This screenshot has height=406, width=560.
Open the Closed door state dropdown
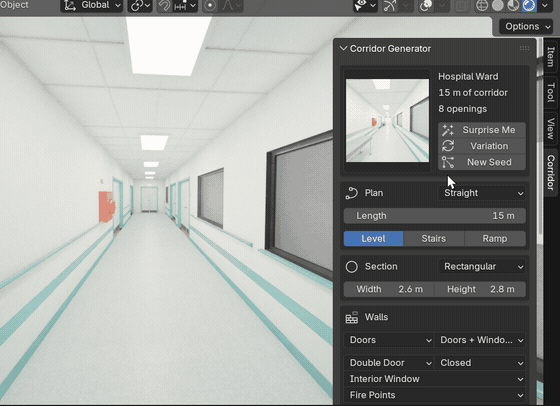tap(480, 363)
